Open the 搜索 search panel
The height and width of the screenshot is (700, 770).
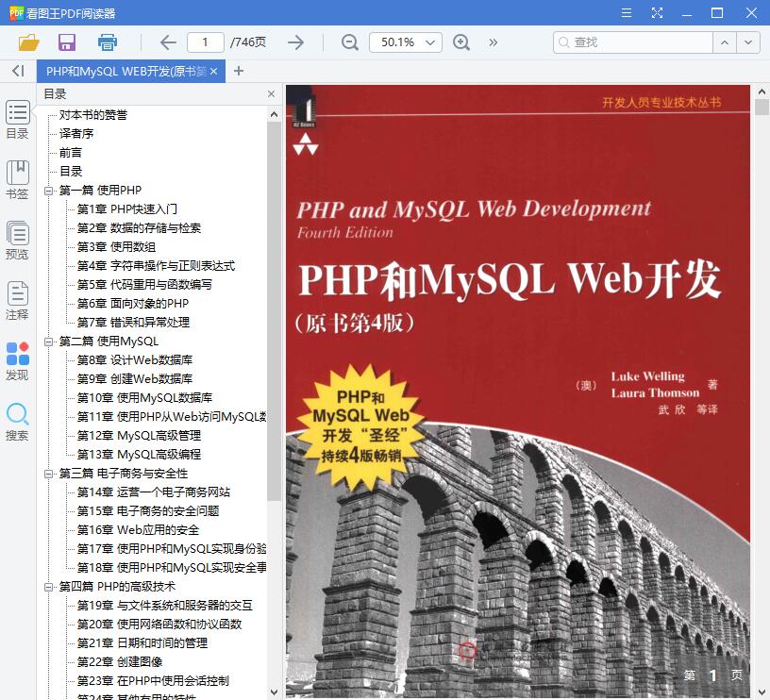pyautogui.click(x=17, y=421)
